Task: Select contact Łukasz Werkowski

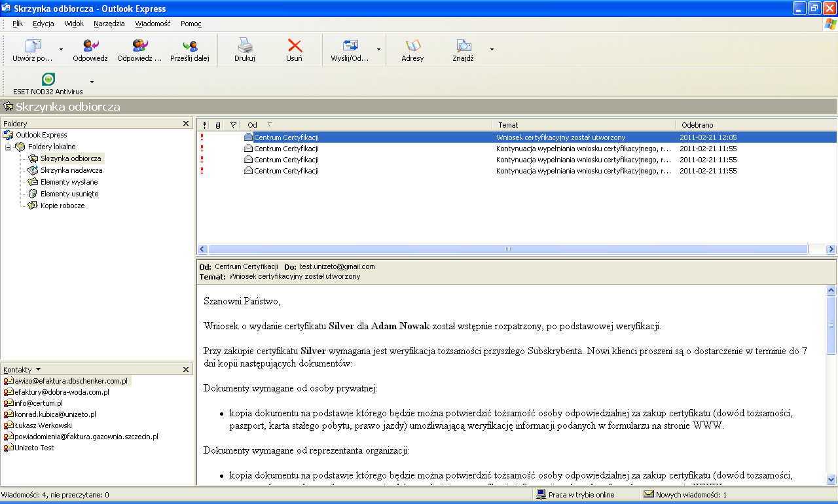Action: coord(43,425)
